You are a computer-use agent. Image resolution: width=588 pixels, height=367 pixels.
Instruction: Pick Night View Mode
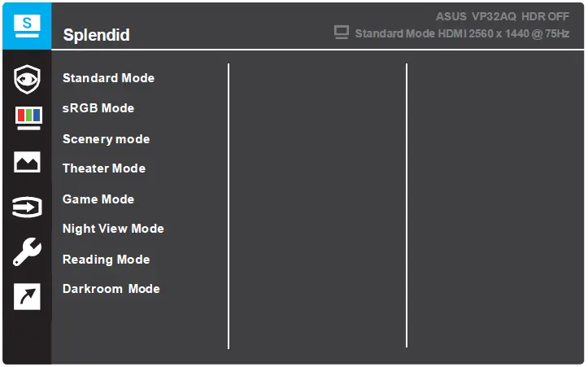[x=113, y=229]
